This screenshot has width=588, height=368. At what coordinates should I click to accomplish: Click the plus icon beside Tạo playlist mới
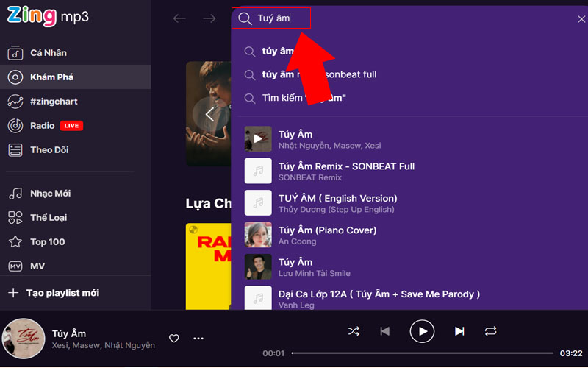[13, 293]
